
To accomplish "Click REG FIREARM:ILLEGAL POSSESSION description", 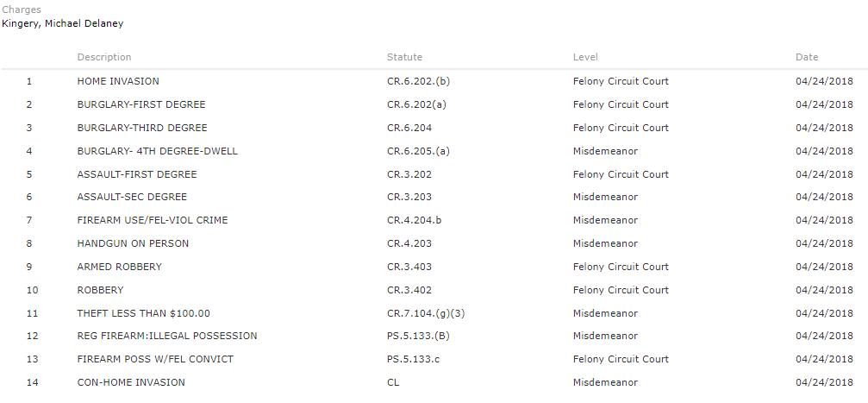I will 166,336.
